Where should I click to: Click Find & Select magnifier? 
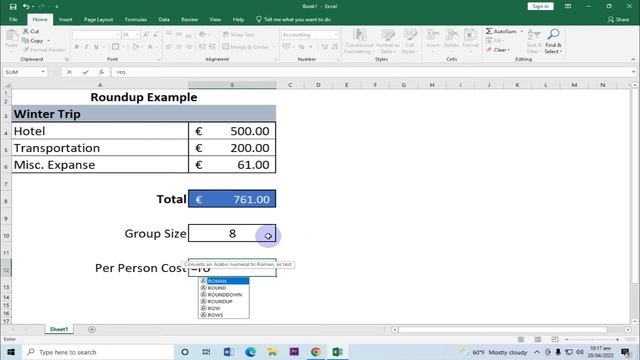click(x=553, y=35)
